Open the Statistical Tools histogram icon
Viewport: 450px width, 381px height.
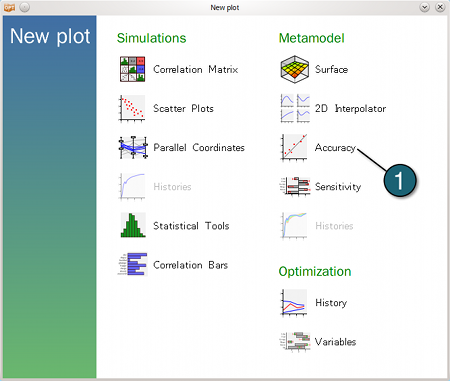pos(133,225)
